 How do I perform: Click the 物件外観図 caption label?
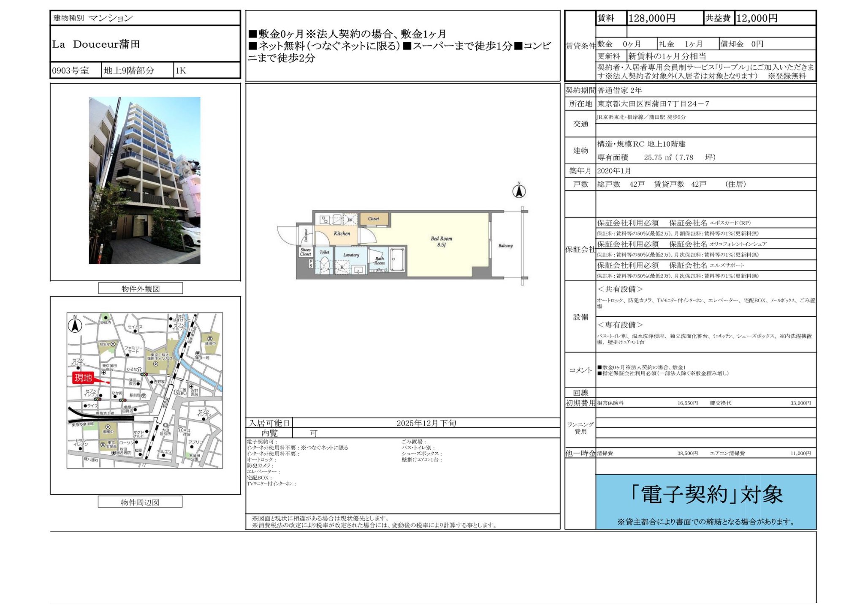141,288
